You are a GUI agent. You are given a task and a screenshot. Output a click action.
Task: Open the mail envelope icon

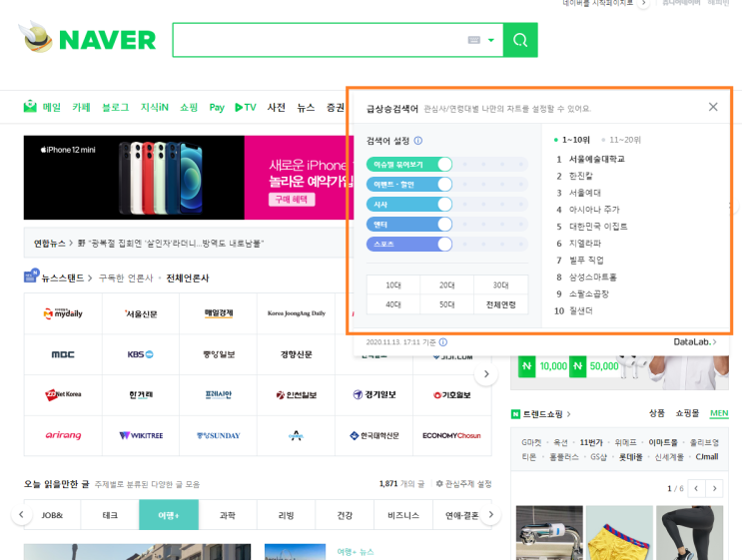pos(30,107)
